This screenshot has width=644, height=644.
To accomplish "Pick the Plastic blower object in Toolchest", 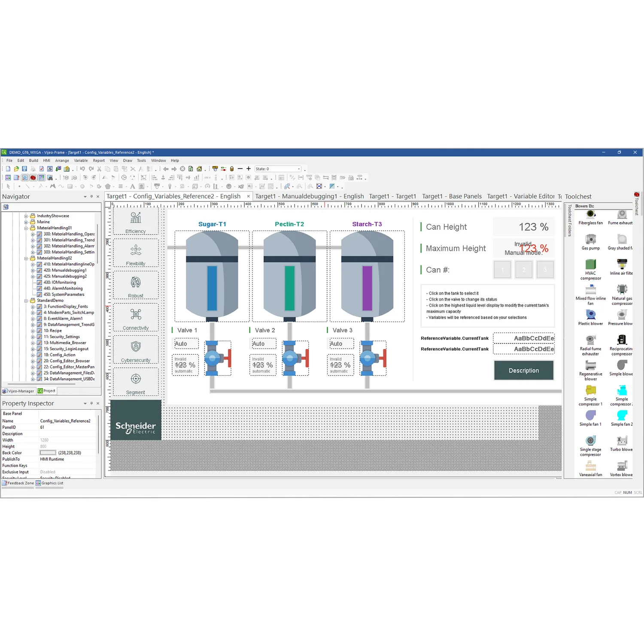I will point(591,317).
